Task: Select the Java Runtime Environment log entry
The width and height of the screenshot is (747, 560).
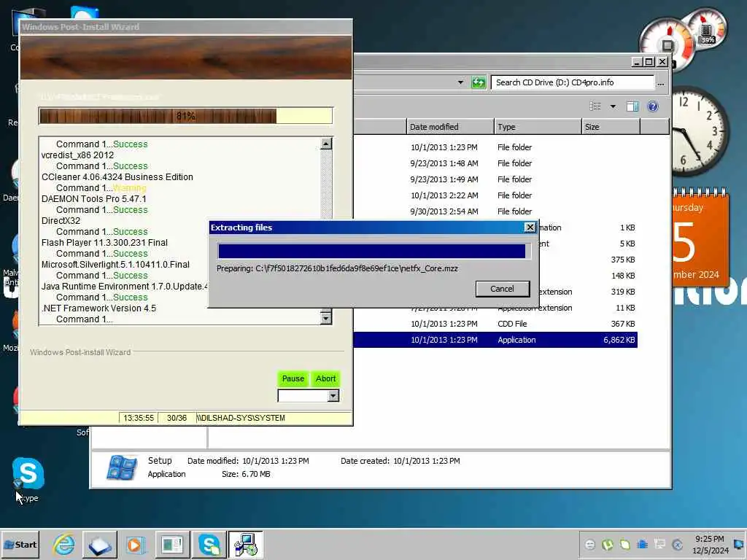Action: (x=125, y=286)
